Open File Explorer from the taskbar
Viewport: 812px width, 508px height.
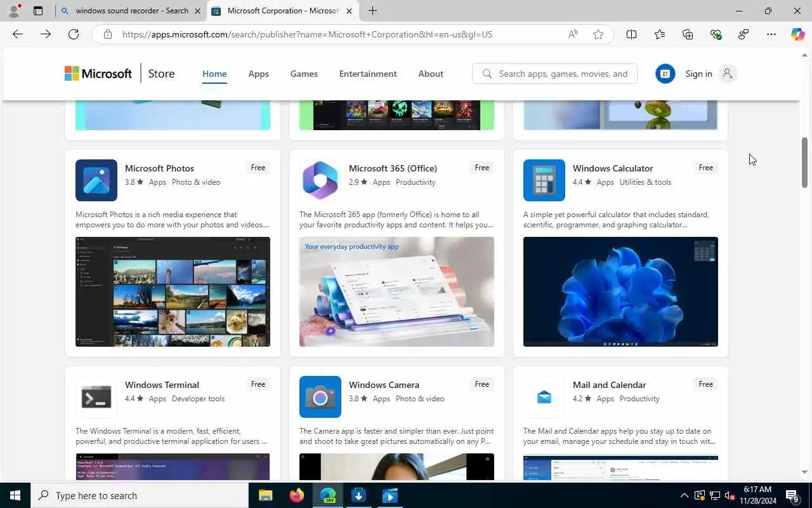click(x=265, y=495)
